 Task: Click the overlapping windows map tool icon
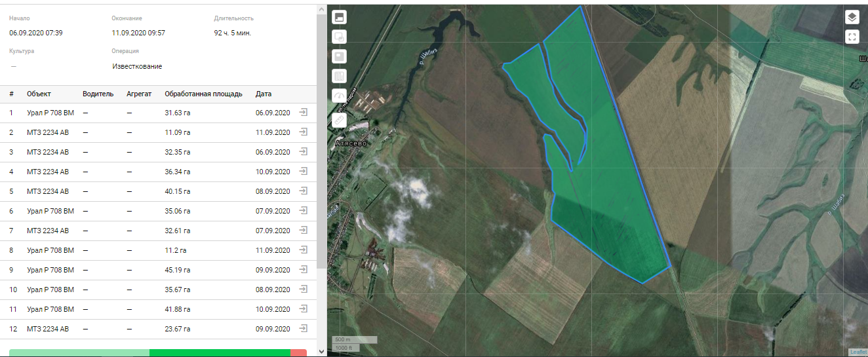coord(339,37)
